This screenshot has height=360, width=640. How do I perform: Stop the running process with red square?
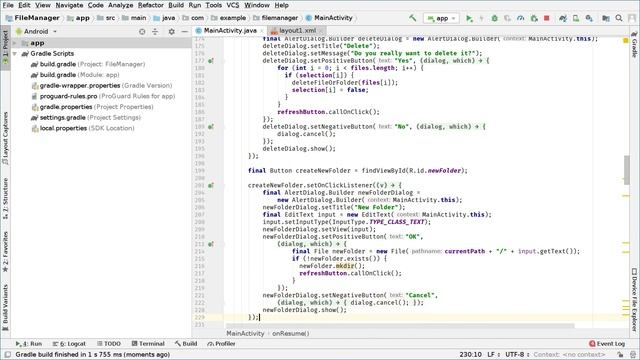point(547,18)
